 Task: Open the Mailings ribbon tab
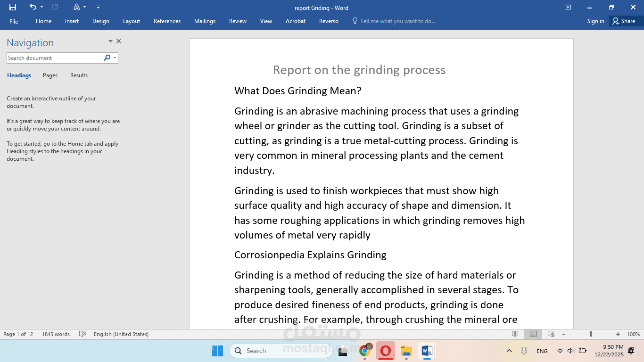[205, 21]
